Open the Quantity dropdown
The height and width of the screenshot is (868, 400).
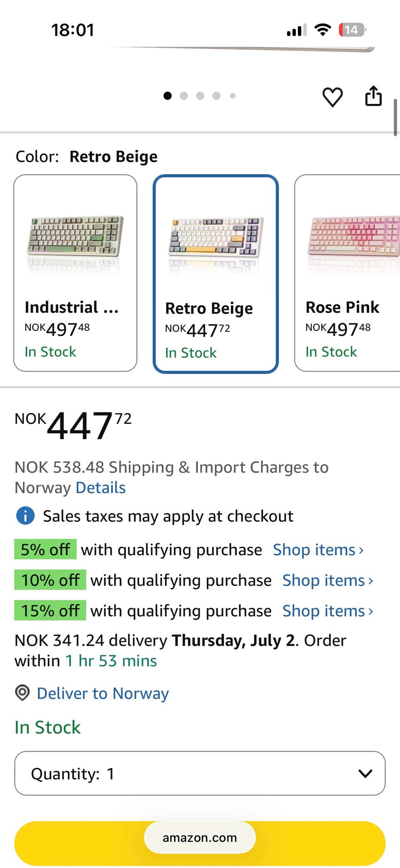click(200, 773)
